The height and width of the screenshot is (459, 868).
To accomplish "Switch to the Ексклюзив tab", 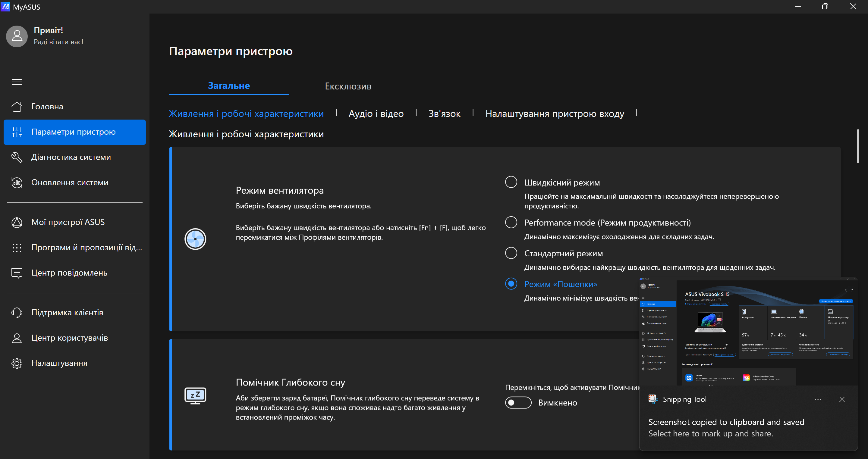I will click(348, 86).
